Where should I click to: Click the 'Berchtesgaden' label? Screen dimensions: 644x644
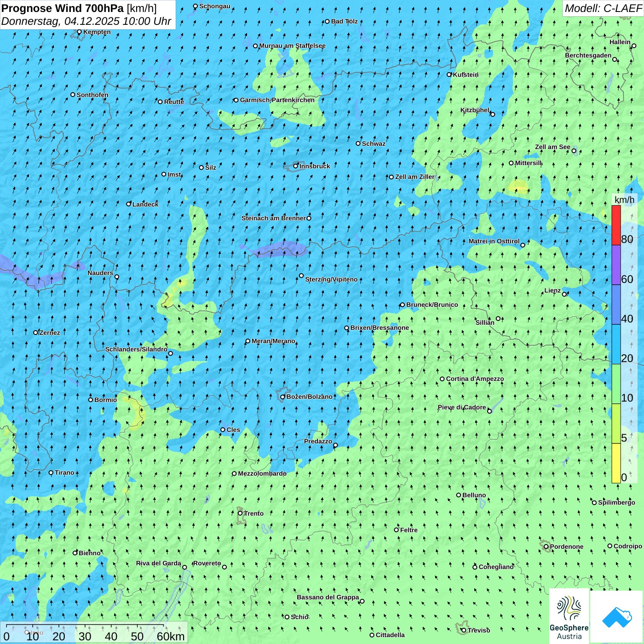(x=588, y=55)
